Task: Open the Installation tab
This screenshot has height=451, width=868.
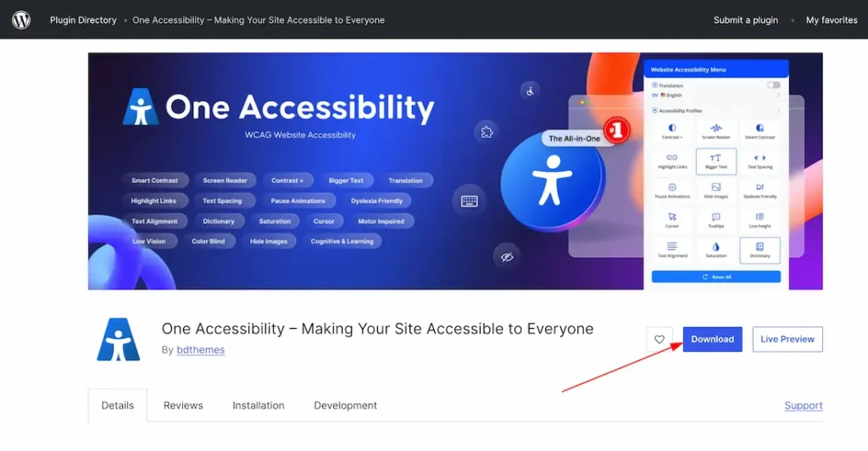Action: coord(259,405)
